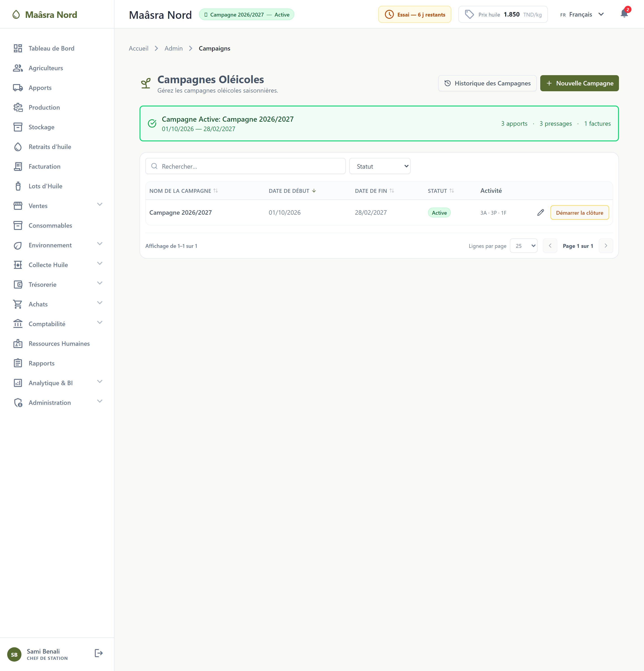Click the logout icon beside Sami Benali
Image resolution: width=644 pixels, height=671 pixels.
coord(99,653)
